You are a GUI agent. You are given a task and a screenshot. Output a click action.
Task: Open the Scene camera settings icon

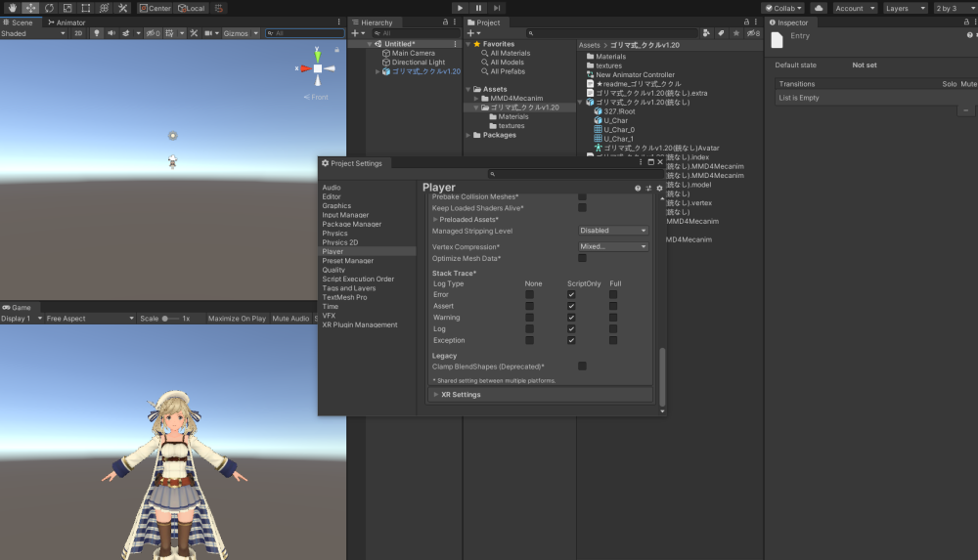pyautogui.click(x=208, y=33)
